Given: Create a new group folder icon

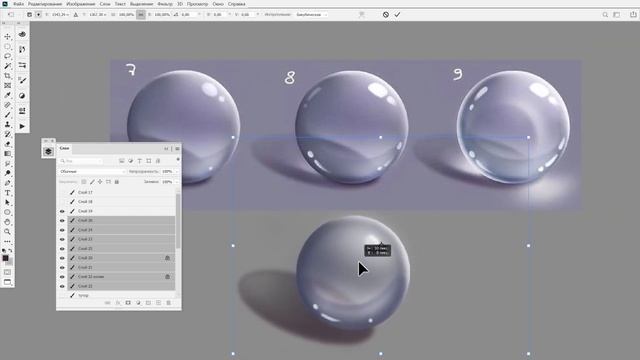Looking at the screenshot, I should [x=148, y=303].
